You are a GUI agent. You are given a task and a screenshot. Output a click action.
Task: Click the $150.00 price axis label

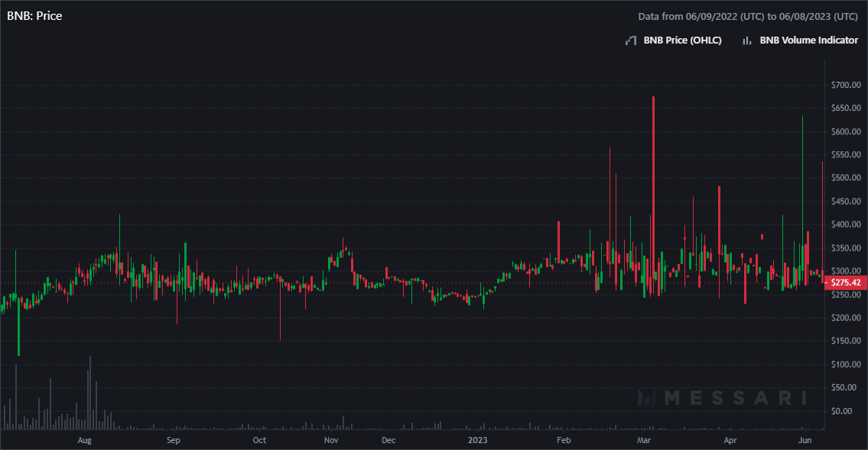[x=846, y=341]
